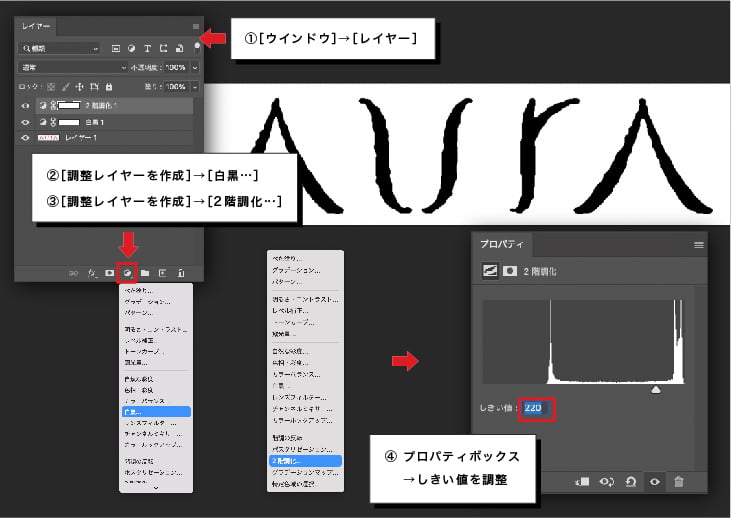Click the clip to layer icon in Properties
The height and width of the screenshot is (518, 731).
pyautogui.click(x=581, y=482)
